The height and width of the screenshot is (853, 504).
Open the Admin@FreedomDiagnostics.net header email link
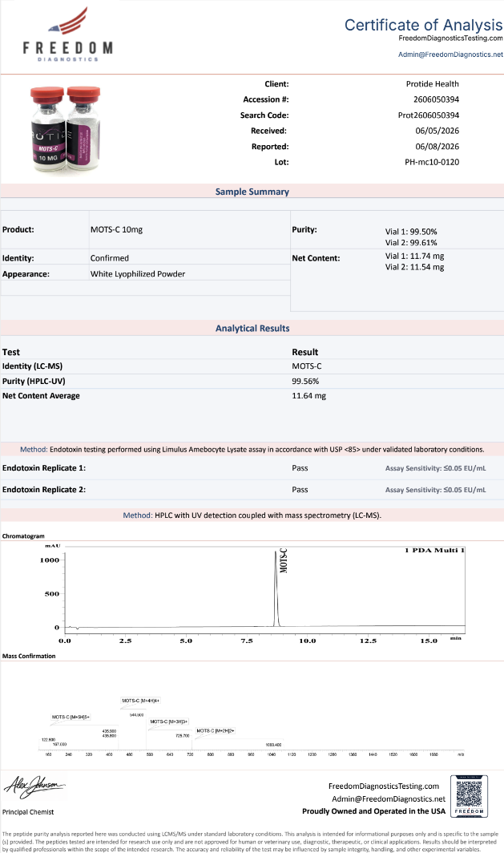450,55
